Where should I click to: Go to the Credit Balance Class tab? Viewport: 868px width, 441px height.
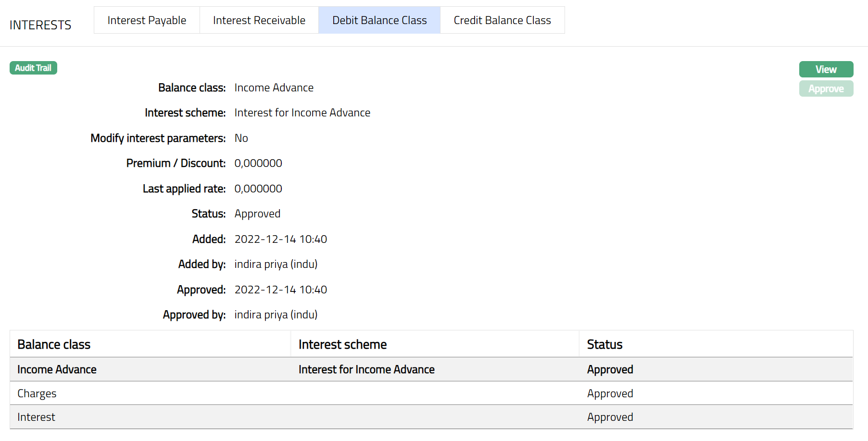point(502,20)
